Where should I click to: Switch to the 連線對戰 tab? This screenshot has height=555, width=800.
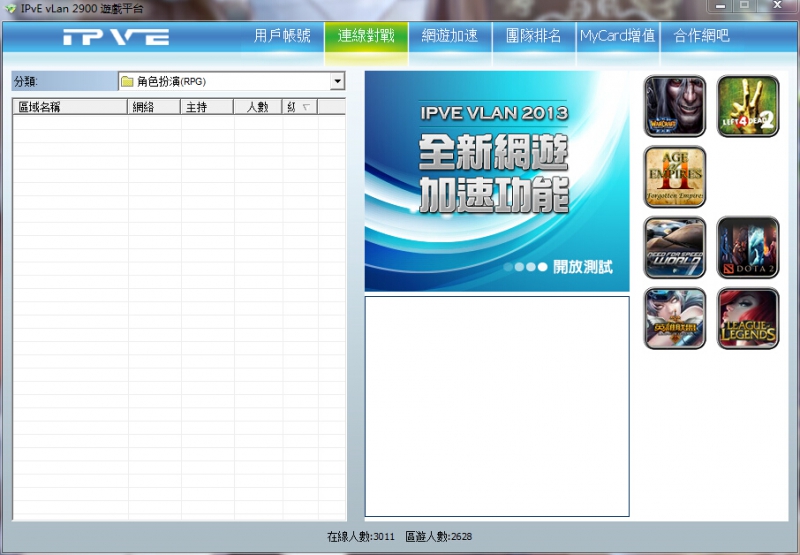pyautogui.click(x=366, y=36)
